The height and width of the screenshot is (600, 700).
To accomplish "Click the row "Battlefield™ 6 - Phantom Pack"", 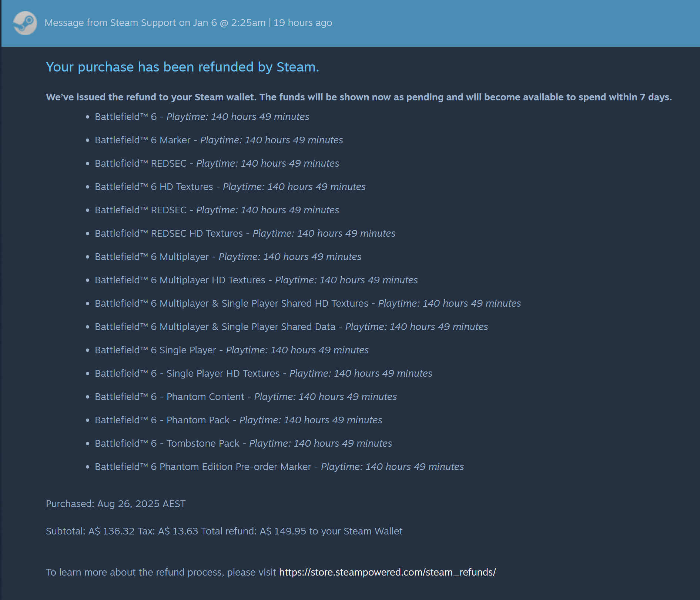I will (x=238, y=420).
